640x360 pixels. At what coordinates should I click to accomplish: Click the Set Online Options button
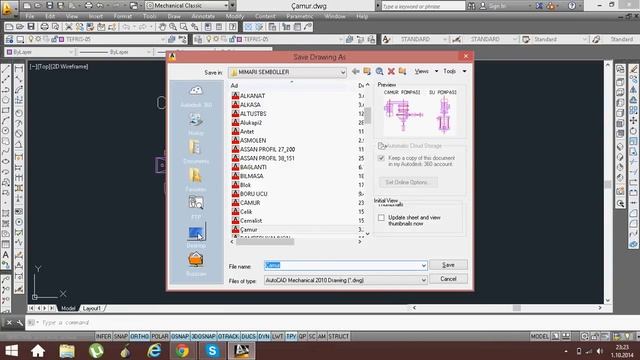click(408, 182)
